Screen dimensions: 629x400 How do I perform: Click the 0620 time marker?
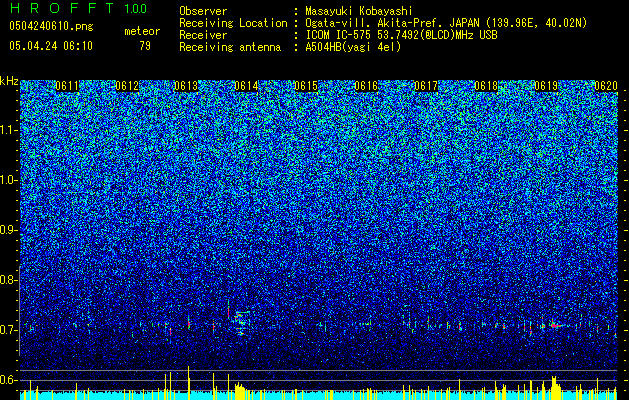[x=606, y=86]
